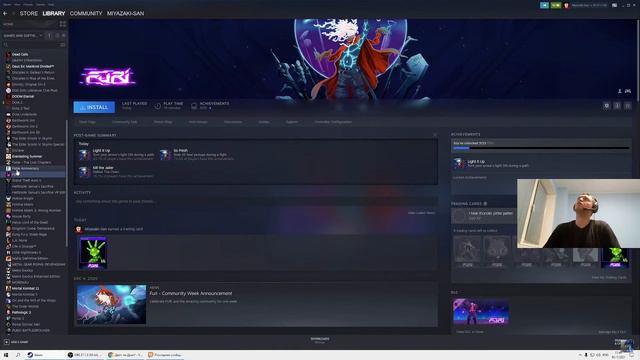The height and width of the screenshot is (360, 640).
Task: Click Add a Game plus icon
Action: [x=7, y=342]
